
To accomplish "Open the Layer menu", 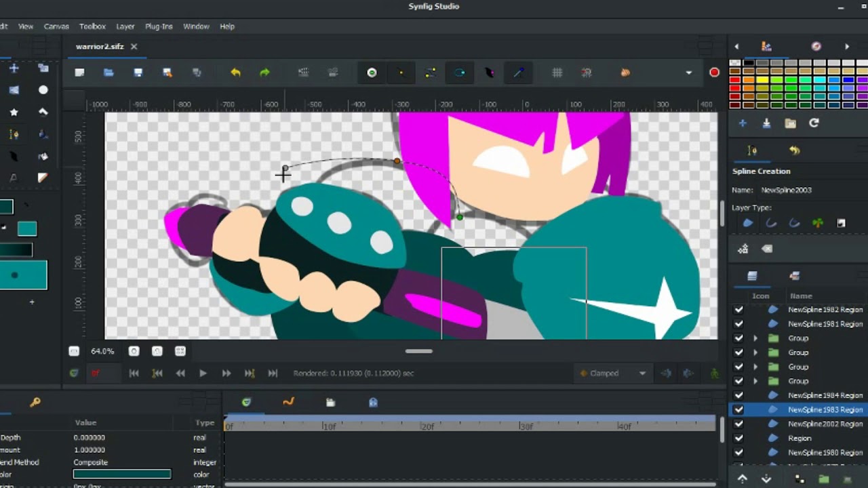I will coord(125,26).
